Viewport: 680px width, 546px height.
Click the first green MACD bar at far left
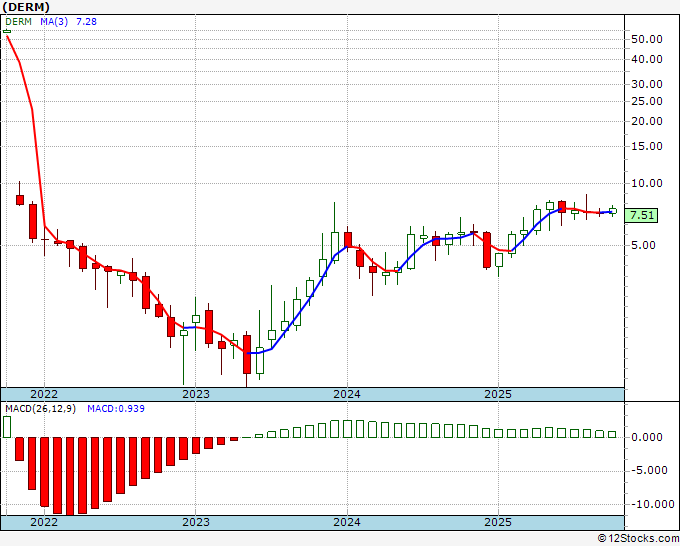click(7, 427)
